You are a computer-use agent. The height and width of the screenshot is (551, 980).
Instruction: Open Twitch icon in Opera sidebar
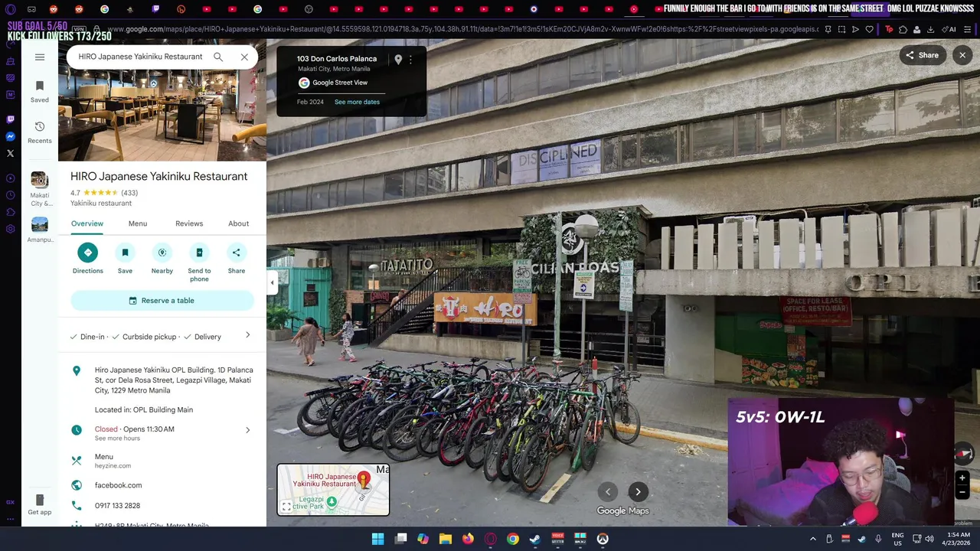10,119
